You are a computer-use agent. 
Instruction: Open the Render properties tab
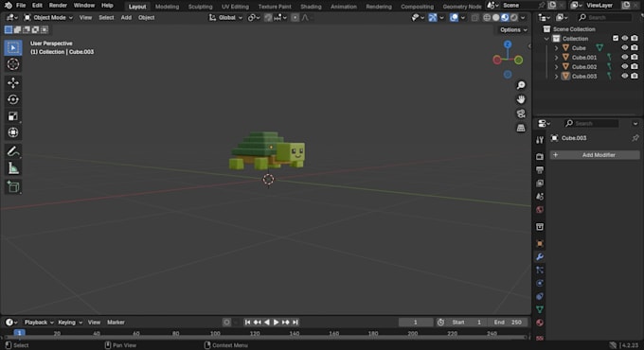(x=540, y=157)
